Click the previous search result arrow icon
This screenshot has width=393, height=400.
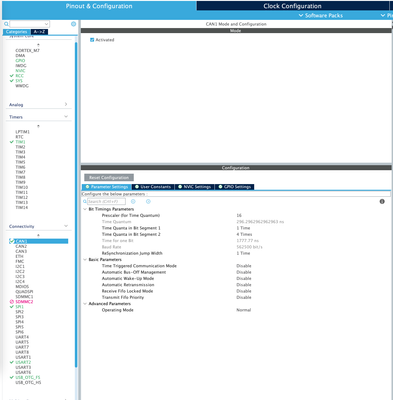[x=133, y=201]
